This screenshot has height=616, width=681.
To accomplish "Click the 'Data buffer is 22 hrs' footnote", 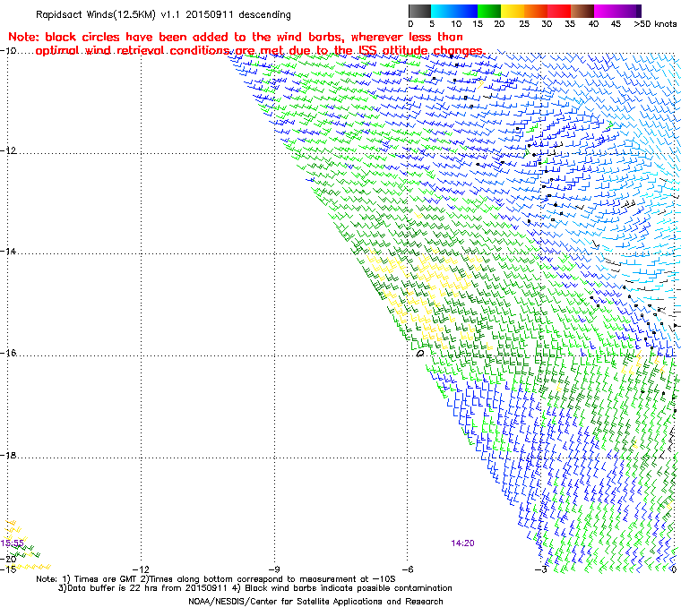I will click(255, 588).
